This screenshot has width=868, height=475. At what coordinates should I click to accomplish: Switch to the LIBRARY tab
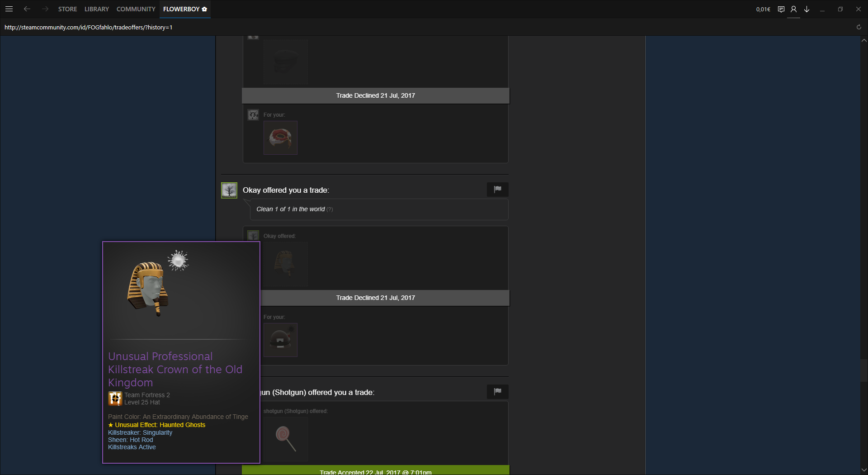97,9
